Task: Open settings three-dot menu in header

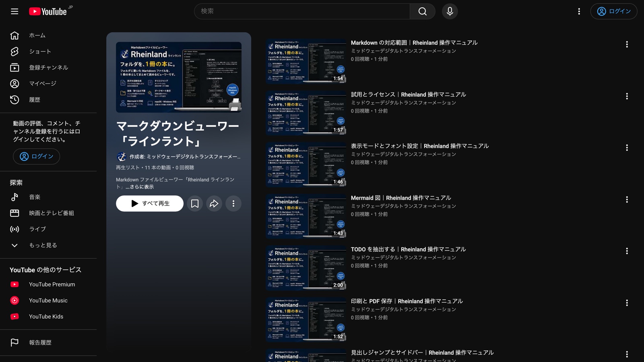Action: 579,11
